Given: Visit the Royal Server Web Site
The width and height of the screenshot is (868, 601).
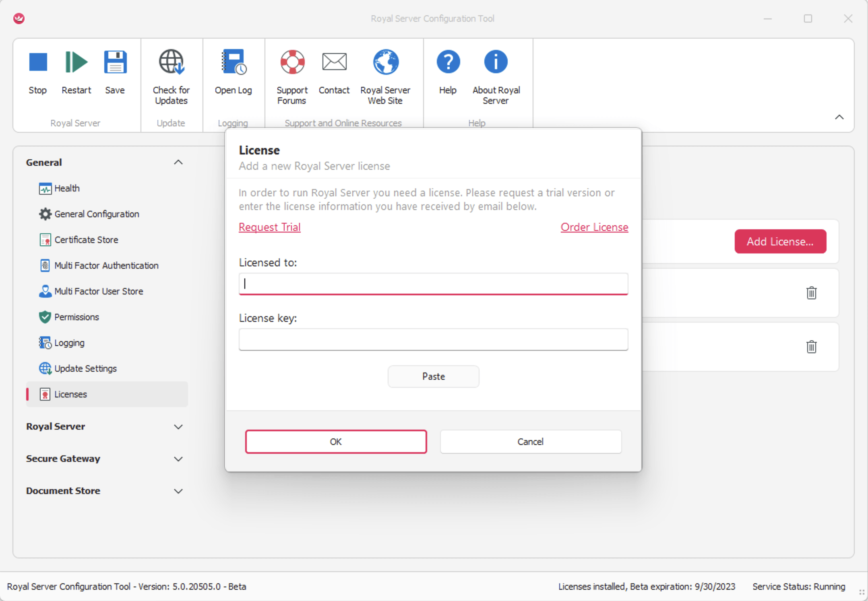Looking at the screenshot, I should (385, 77).
